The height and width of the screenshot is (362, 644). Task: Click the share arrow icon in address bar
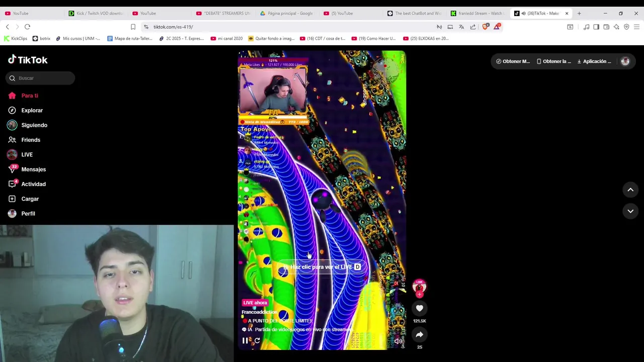(473, 27)
